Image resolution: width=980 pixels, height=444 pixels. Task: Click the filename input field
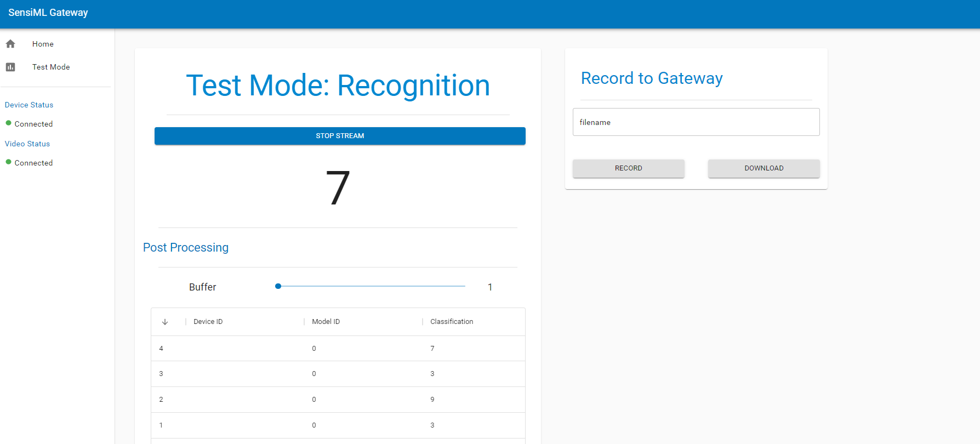pos(696,122)
